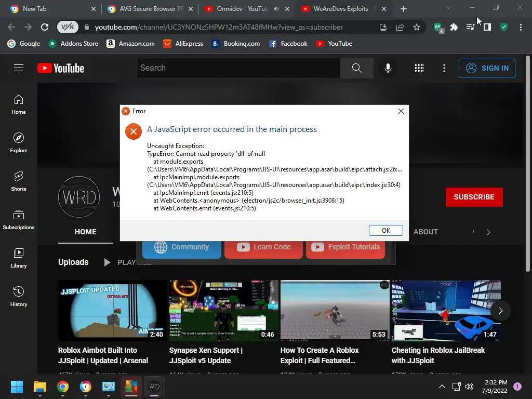Open the volume icon in system tray
Screen dimensions: 532x399
click(x=469, y=387)
